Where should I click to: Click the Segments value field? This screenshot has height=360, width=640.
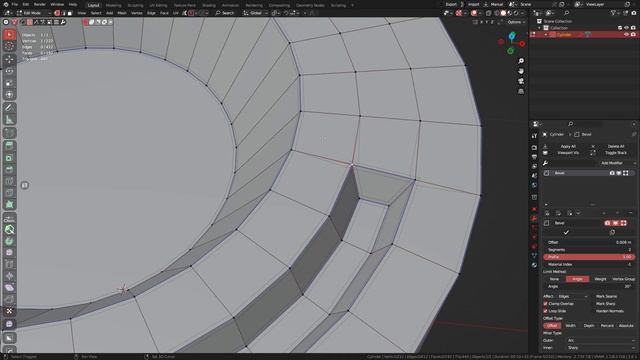tap(589, 250)
